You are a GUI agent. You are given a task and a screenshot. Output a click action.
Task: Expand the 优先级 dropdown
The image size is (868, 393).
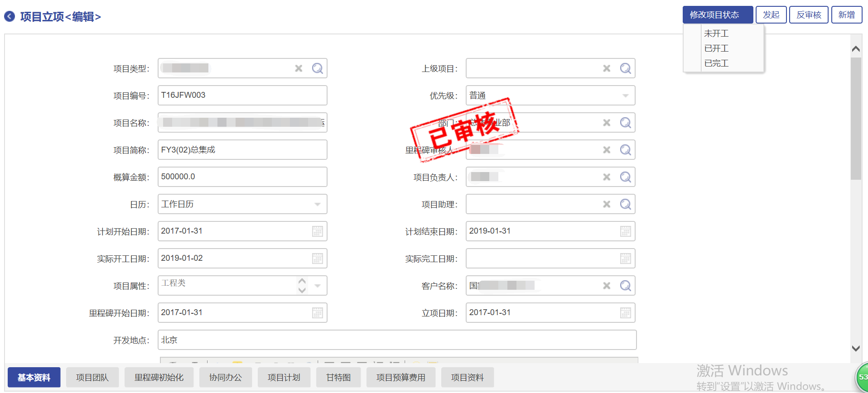625,96
